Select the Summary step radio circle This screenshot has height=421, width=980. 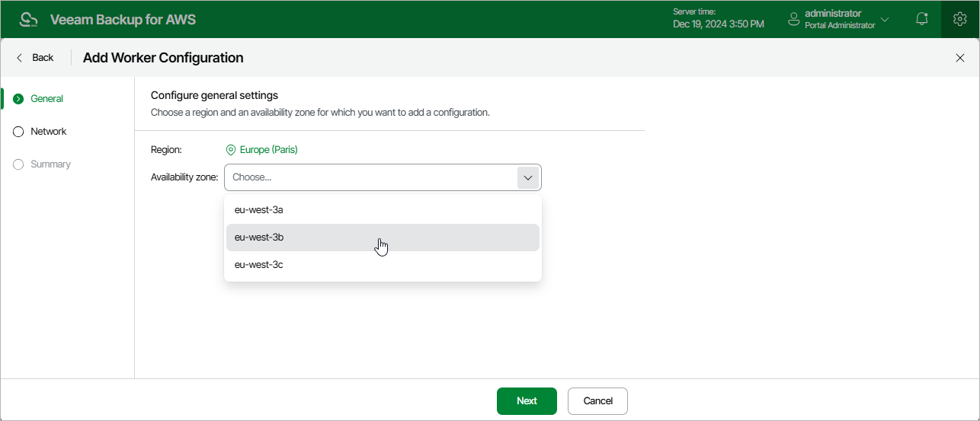point(19,164)
